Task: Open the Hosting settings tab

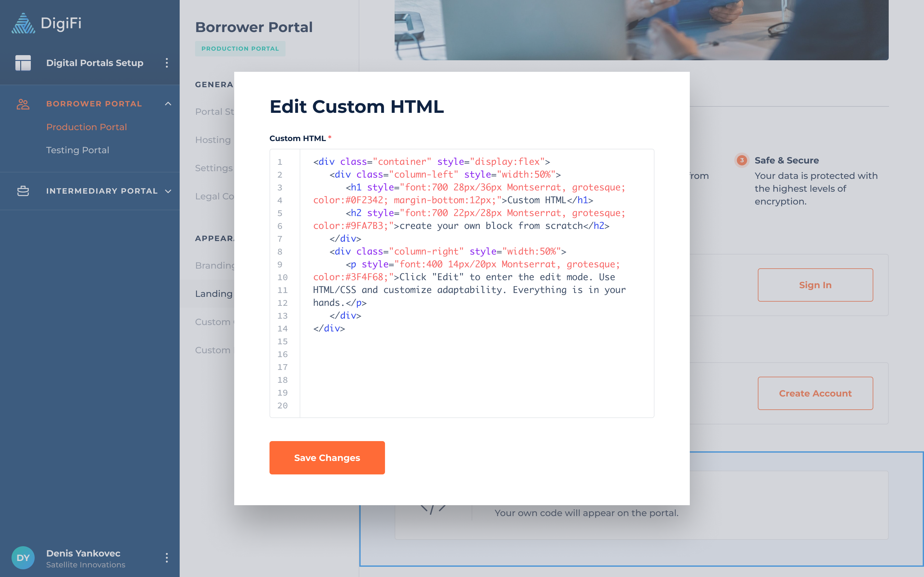Action: (x=213, y=140)
